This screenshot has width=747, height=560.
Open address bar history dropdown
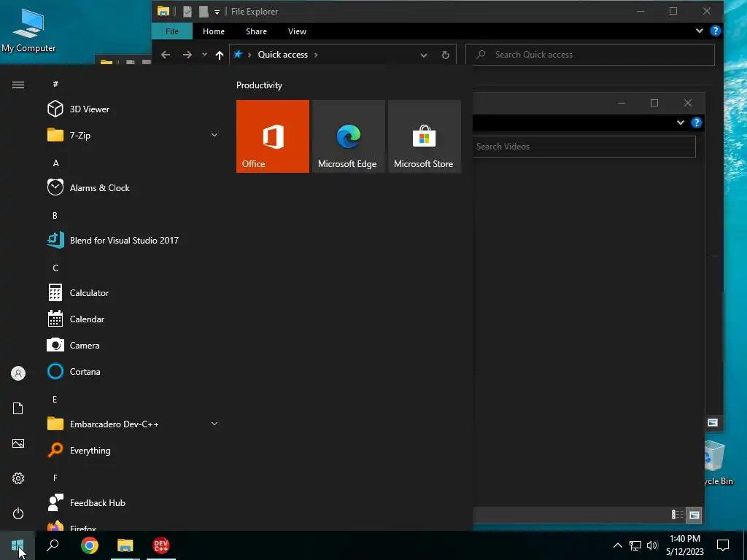(x=424, y=55)
